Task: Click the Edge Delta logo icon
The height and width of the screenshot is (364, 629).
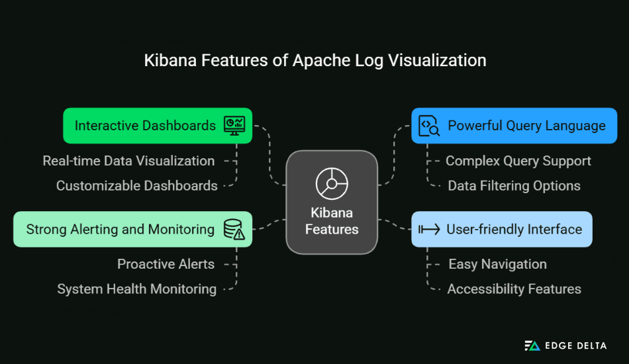Action: tap(532, 345)
